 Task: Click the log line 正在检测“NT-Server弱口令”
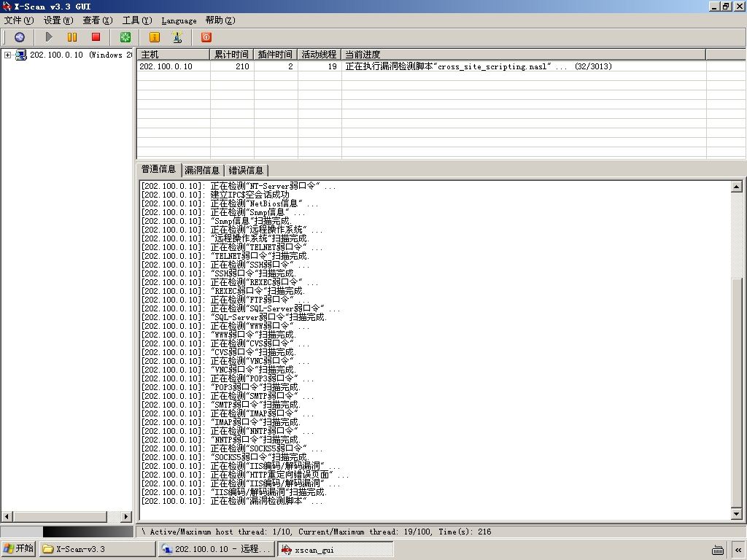239,186
